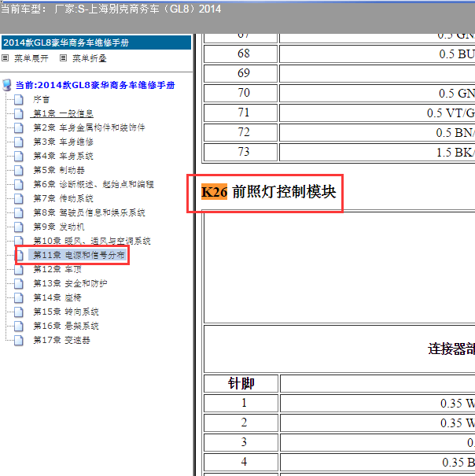475x476 pixels.
Task: Click the 当前车型 vehicle title bar text
Action: 111,9
